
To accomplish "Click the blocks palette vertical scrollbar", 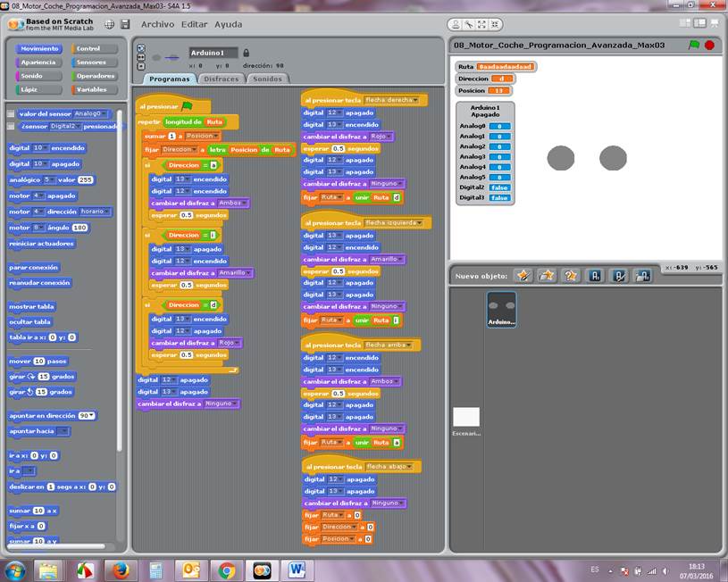I will [x=120, y=280].
